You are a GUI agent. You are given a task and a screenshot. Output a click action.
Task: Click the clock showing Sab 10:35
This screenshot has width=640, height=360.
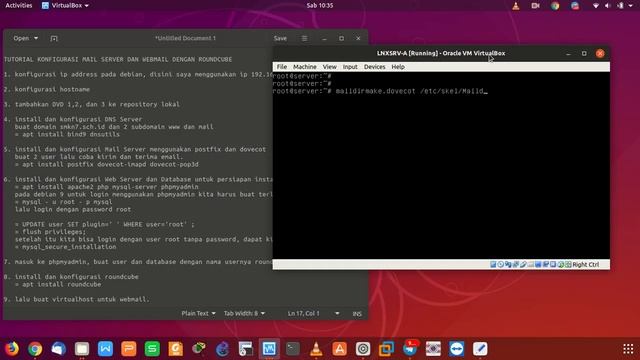pos(320,6)
